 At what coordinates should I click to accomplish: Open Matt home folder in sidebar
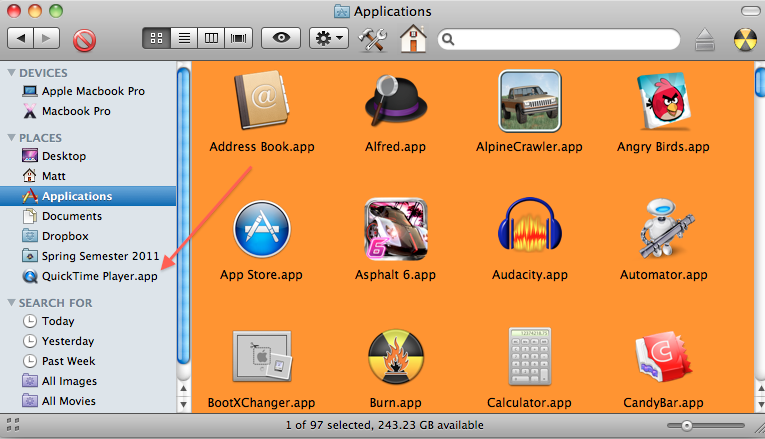88,176
